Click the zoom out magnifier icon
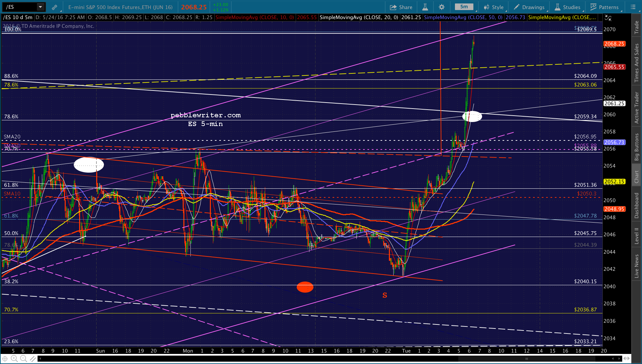 [23, 359]
